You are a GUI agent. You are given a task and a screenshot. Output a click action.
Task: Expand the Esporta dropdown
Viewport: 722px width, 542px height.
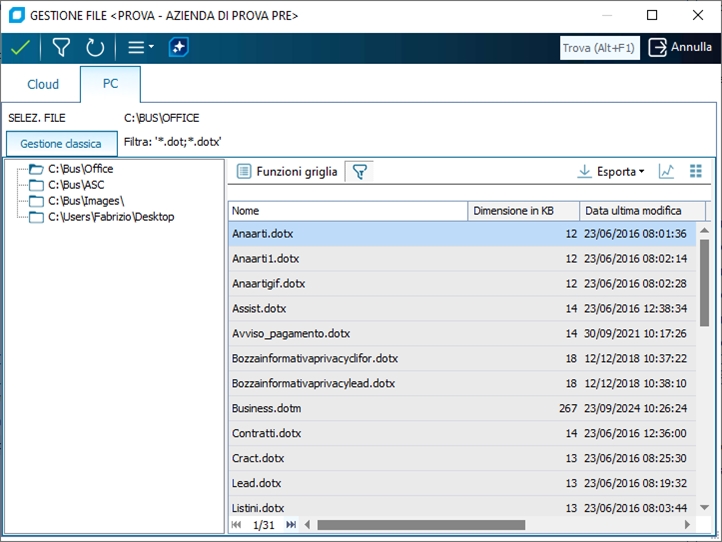point(611,172)
